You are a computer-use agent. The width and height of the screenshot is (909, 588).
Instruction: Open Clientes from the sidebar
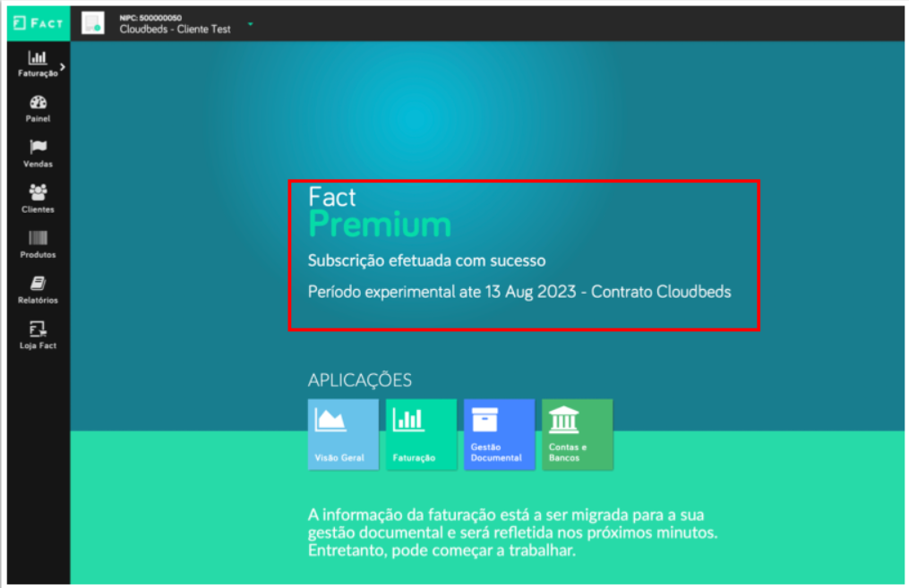pos(38,200)
